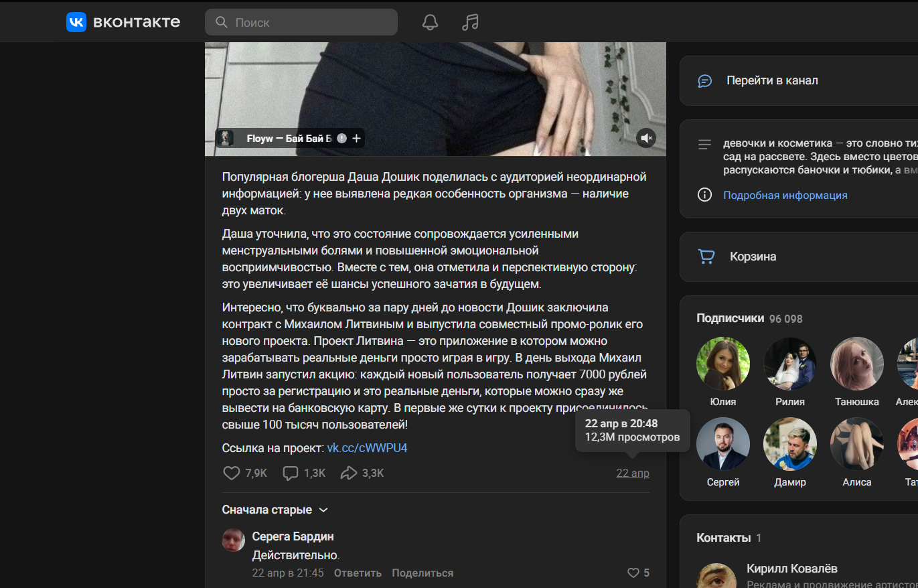
Task: Open the notifications bell
Action: [430, 22]
